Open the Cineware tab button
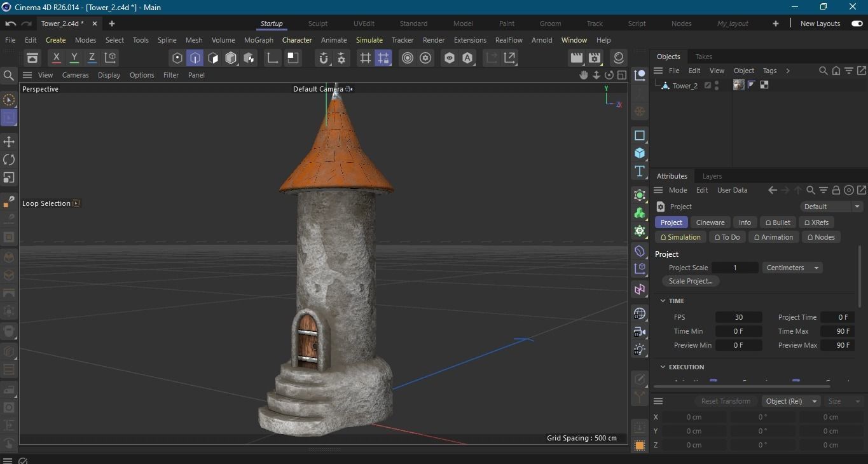Screen dimensions: 868x464 point(710,222)
